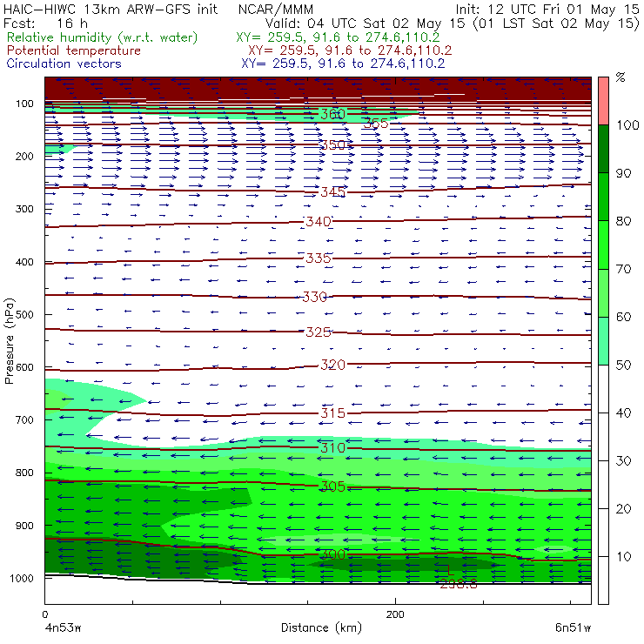
Task: Click the 50-60% light teal color bar segment
Action: point(603,341)
